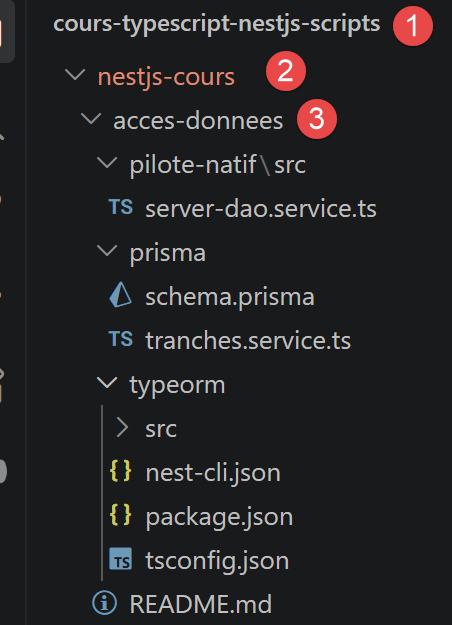Click TS icon of tranches.service.ts
The image size is (452, 625).
120,339
